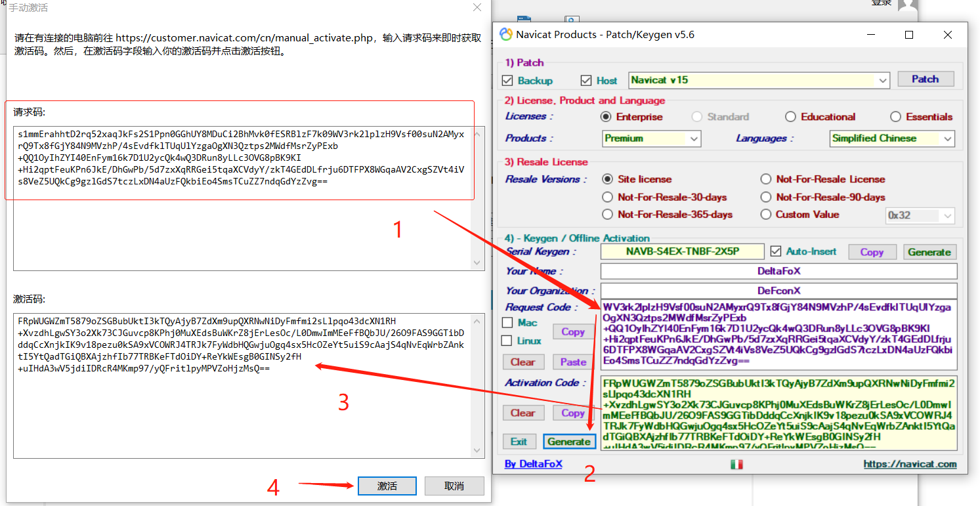Enable the Mac checkbox

coord(507,323)
